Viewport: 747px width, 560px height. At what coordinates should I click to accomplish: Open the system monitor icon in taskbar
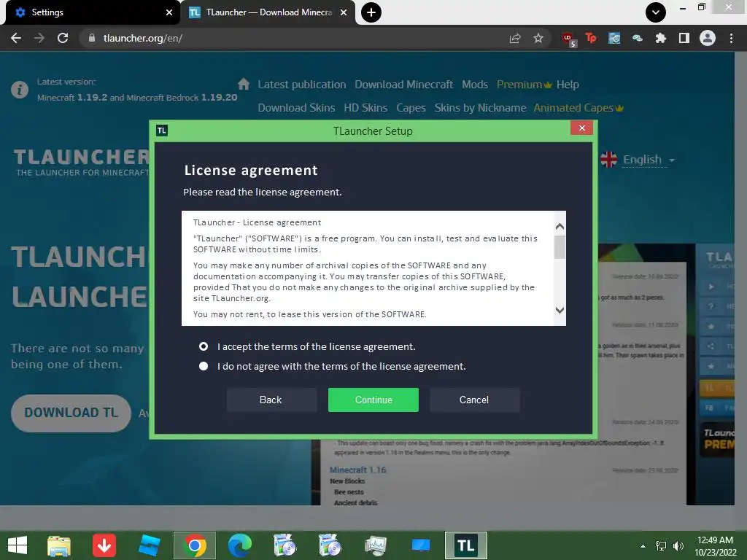(376, 545)
